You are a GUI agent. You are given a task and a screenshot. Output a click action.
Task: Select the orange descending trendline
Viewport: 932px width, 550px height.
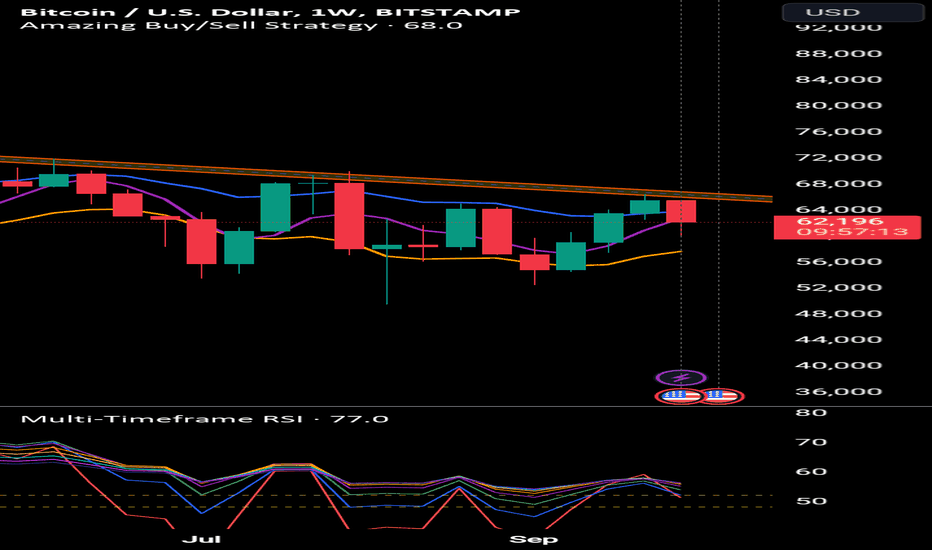pyautogui.click(x=386, y=177)
